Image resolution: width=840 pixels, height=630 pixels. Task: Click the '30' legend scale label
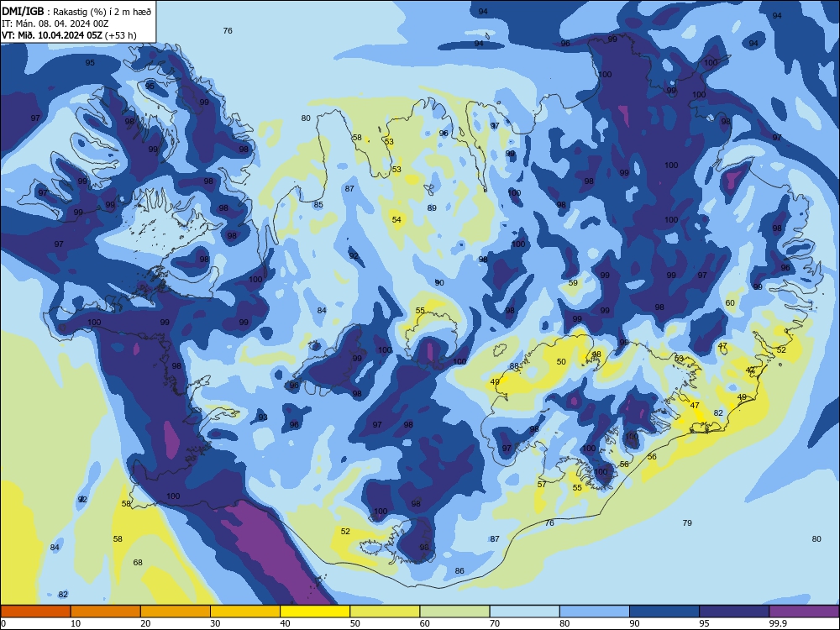215,623
